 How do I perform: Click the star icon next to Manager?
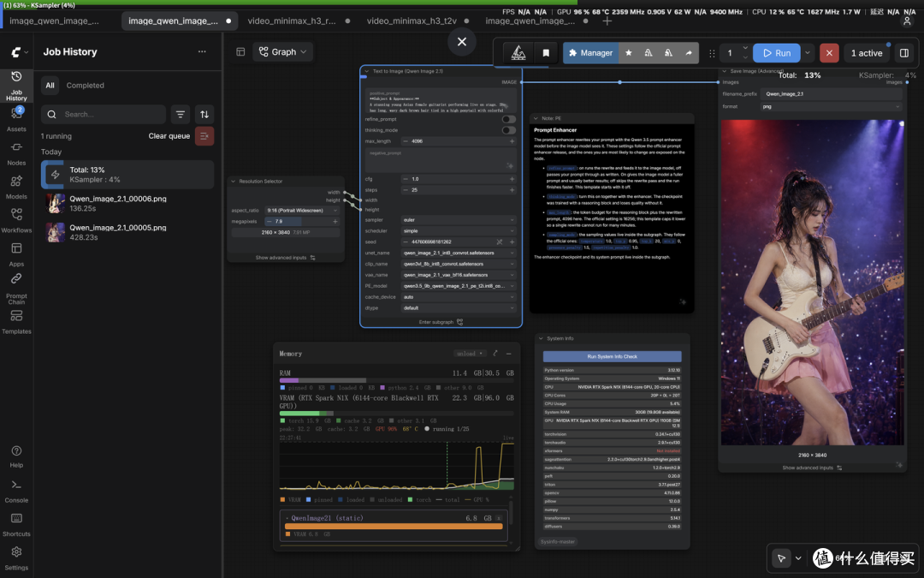(x=629, y=53)
